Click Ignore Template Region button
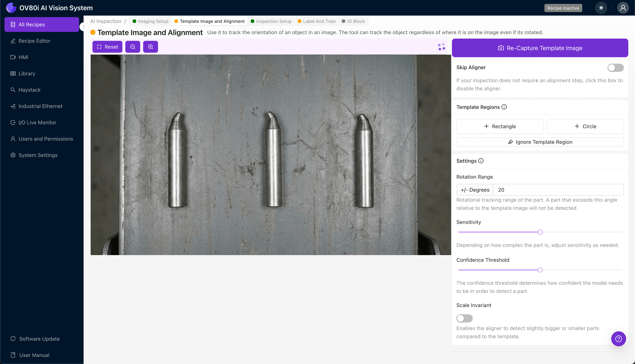Screen dimensions: 635x364 (x=540, y=142)
